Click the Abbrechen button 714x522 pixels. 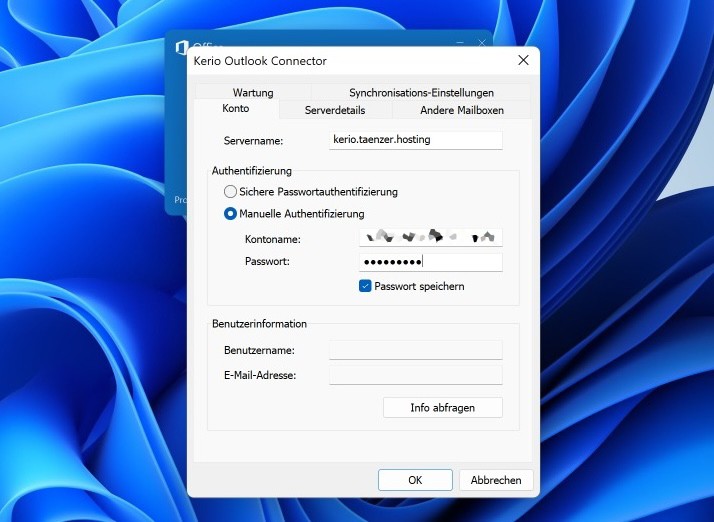click(496, 480)
